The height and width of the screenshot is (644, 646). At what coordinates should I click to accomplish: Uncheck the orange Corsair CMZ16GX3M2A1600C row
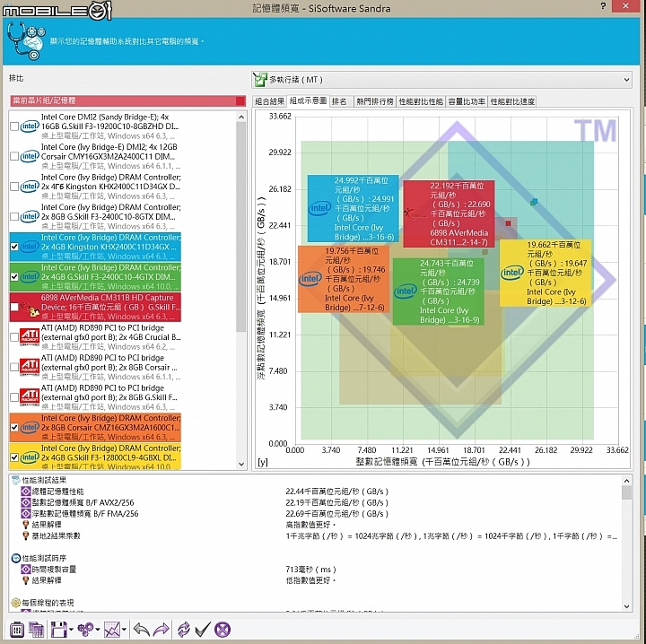point(14,428)
